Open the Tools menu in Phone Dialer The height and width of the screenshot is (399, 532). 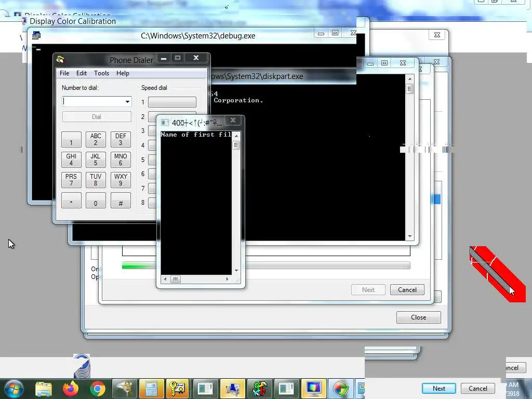point(101,73)
